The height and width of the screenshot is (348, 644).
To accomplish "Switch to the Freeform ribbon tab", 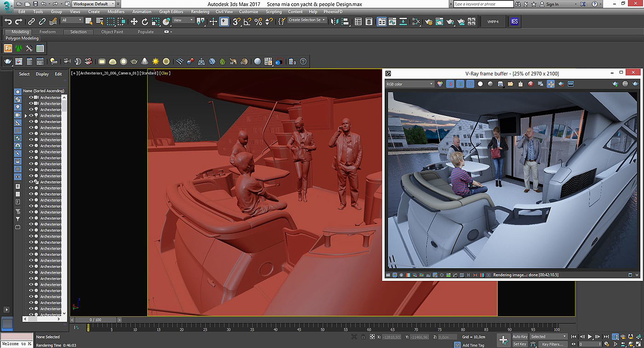I will (47, 32).
